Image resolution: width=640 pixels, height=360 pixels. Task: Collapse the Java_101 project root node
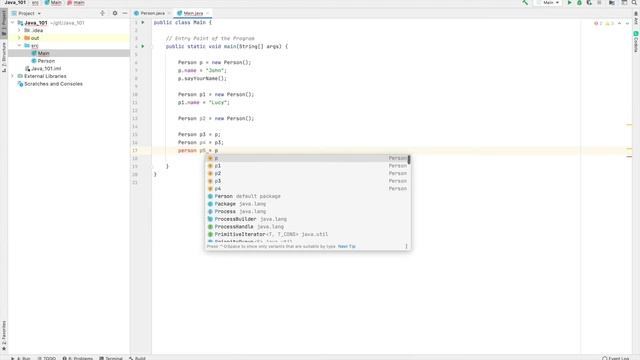13,23
